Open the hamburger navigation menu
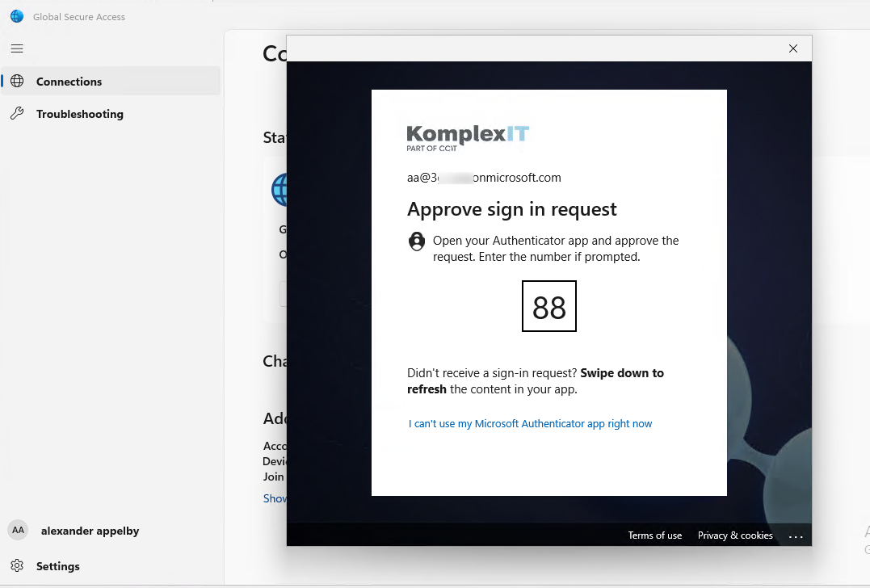Screen dimensions: 870x588 (x=17, y=48)
